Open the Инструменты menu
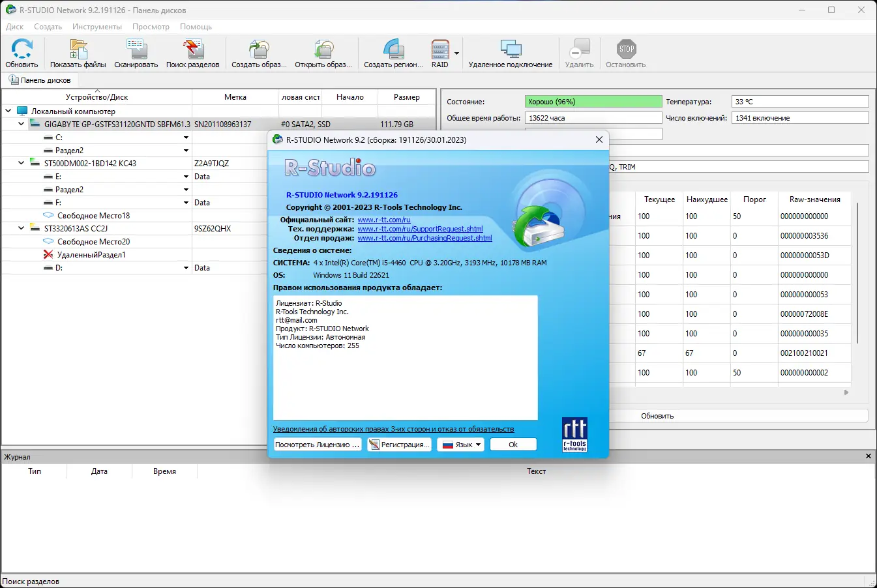 pyautogui.click(x=97, y=27)
